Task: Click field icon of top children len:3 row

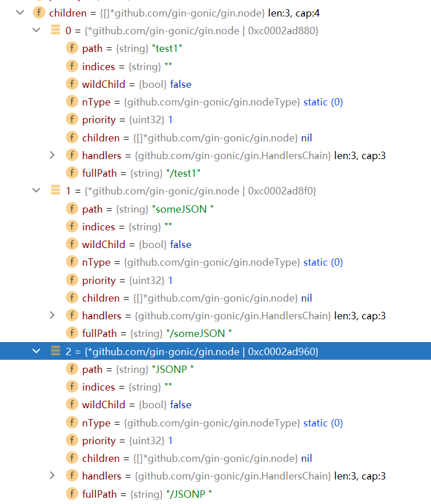Action: pyautogui.click(x=39, y=13)
